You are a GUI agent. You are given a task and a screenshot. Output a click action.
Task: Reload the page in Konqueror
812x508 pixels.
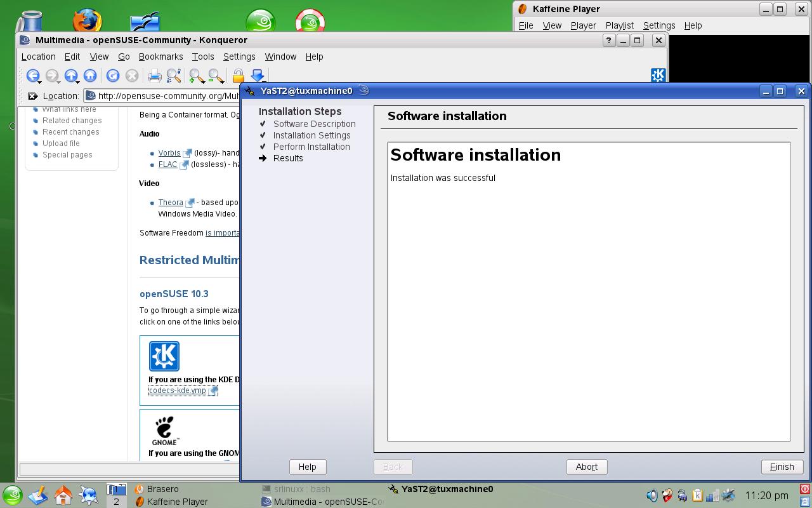click(113, 76)
